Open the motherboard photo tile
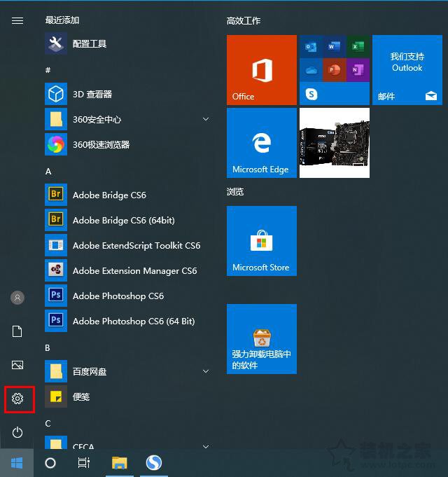The width and height of the screenshot is (448, 477). point(334,143)
